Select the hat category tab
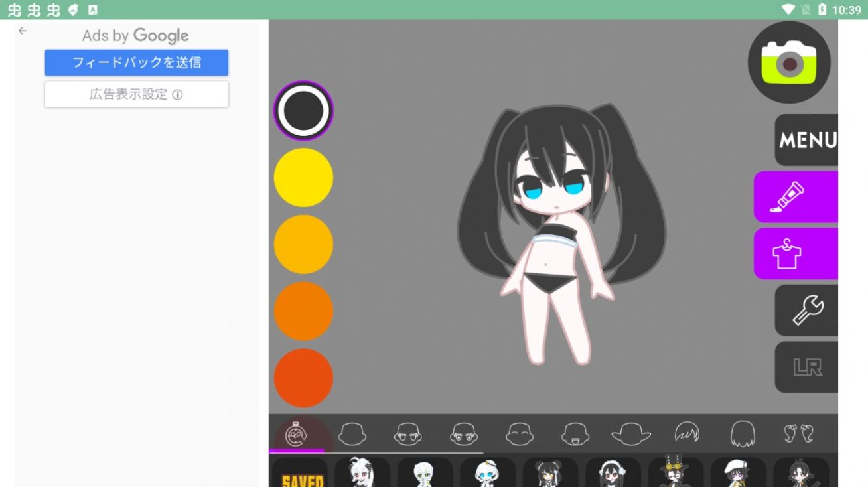 point(630,435)
